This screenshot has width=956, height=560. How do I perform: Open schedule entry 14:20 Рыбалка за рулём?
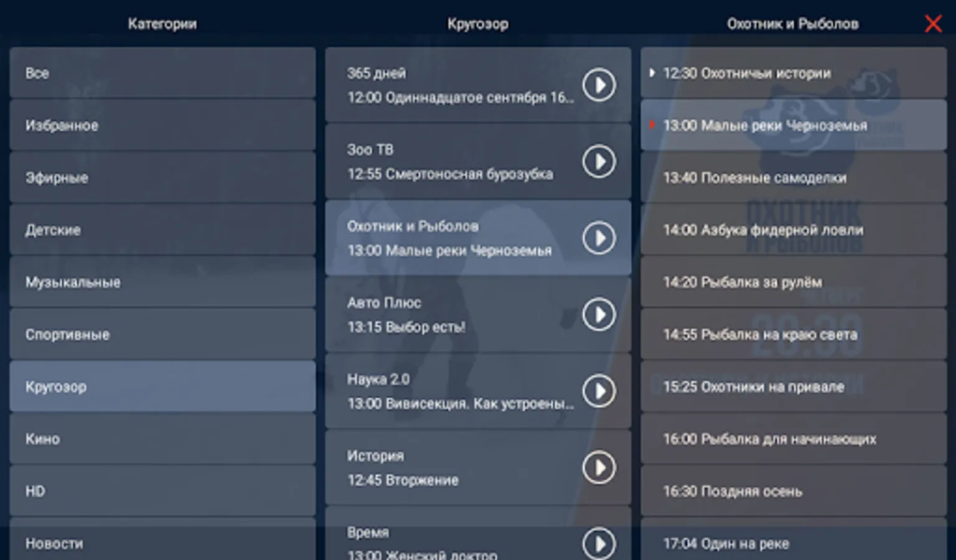[794, 282]
